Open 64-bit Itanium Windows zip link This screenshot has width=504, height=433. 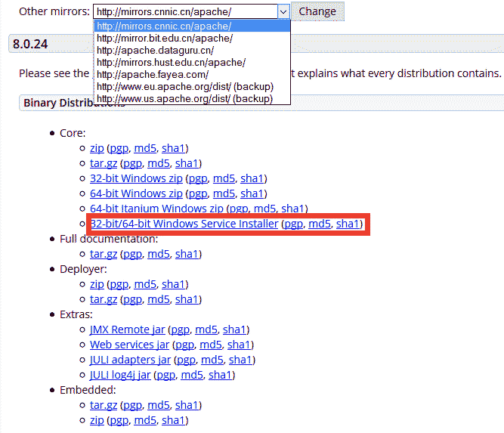156,209
